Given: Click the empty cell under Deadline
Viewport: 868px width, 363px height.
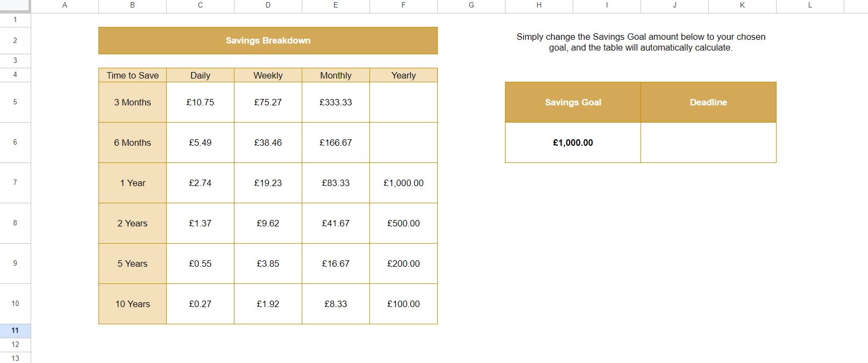Looking at the screenshot, I should click(708, 143).
